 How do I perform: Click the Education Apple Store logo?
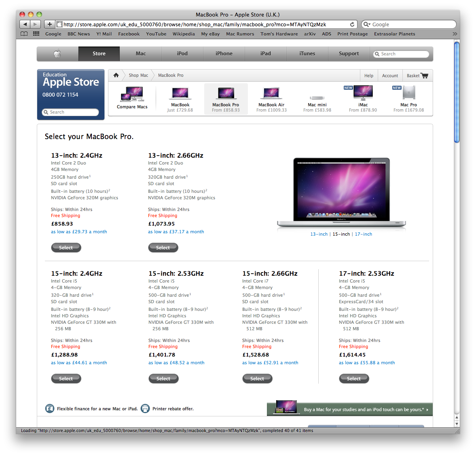pos(71,80)
